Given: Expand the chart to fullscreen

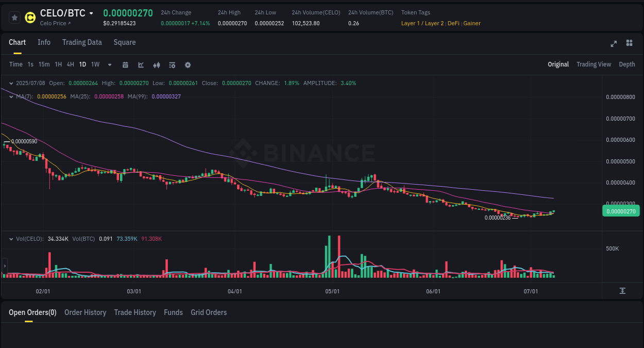Looking at the screenshot, I should click(613, 44).
